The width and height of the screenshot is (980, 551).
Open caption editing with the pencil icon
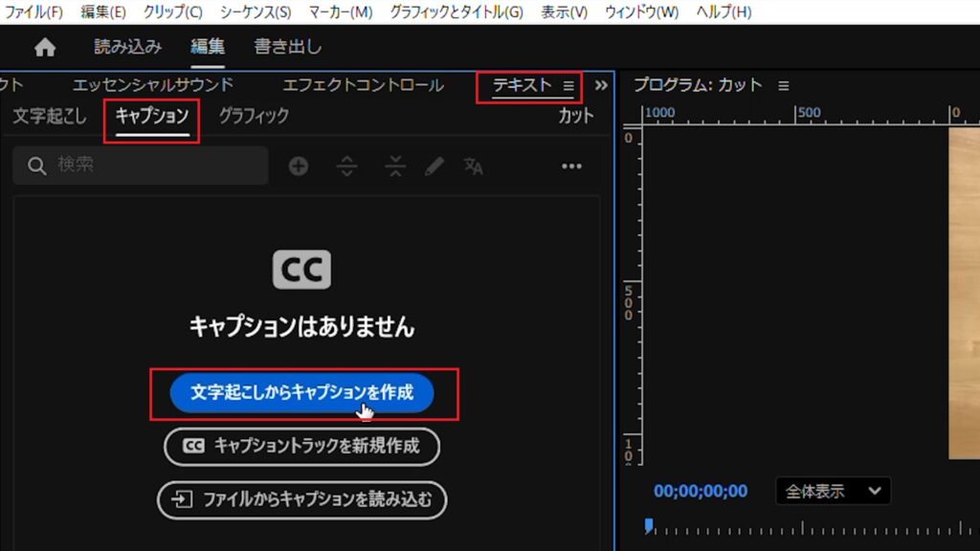pyautogui.click(x=434, y=165)
